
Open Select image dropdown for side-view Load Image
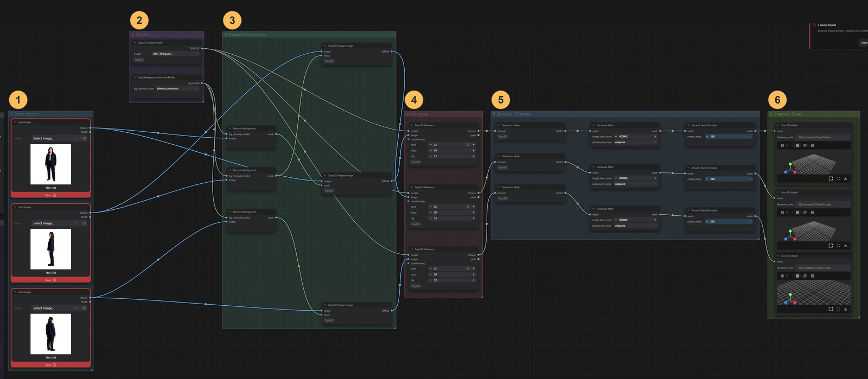pos(55,223)
